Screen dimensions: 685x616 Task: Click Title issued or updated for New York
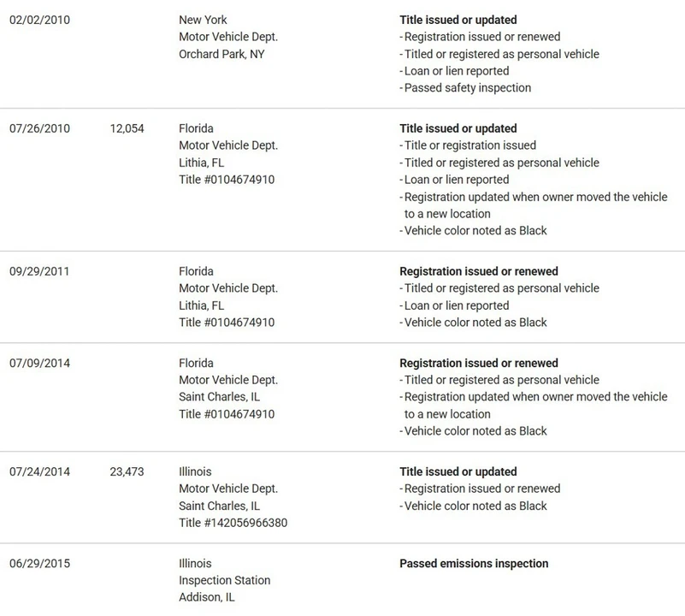click(x=458, y=21)
